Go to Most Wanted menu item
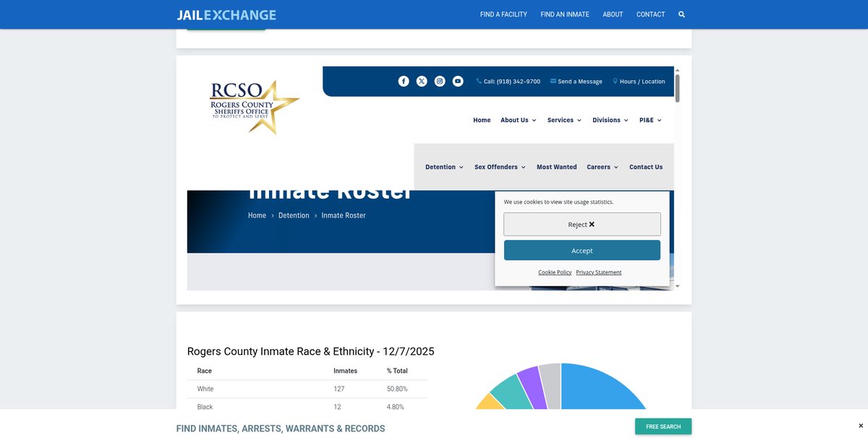 556,167
